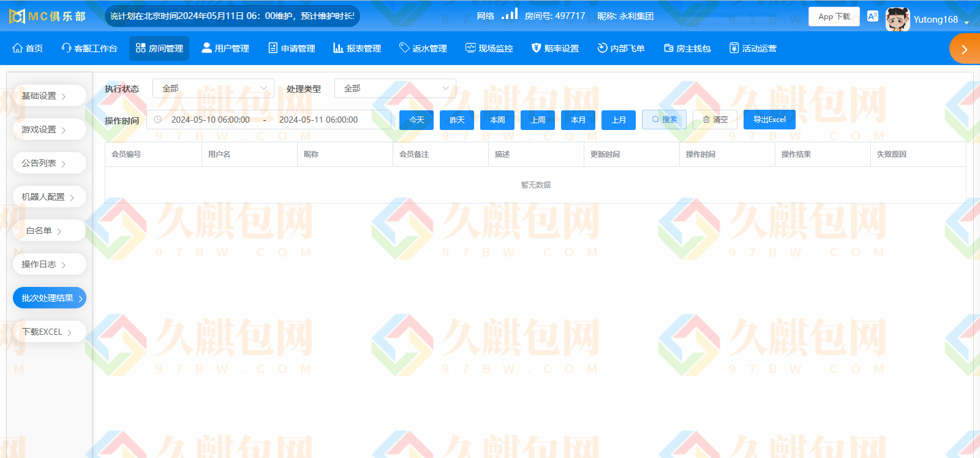The height and width of the screenshot is (458, 980).
Task: Click the 上月 quick-range button
Action: coord(619,120)
